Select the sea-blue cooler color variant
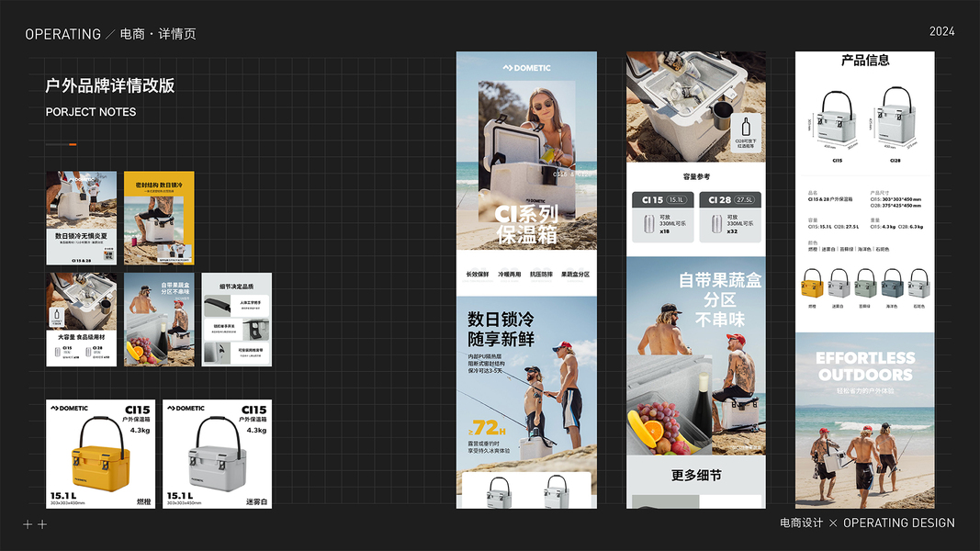Viewport: 980px width, 551px height. (x=892, y=284)
